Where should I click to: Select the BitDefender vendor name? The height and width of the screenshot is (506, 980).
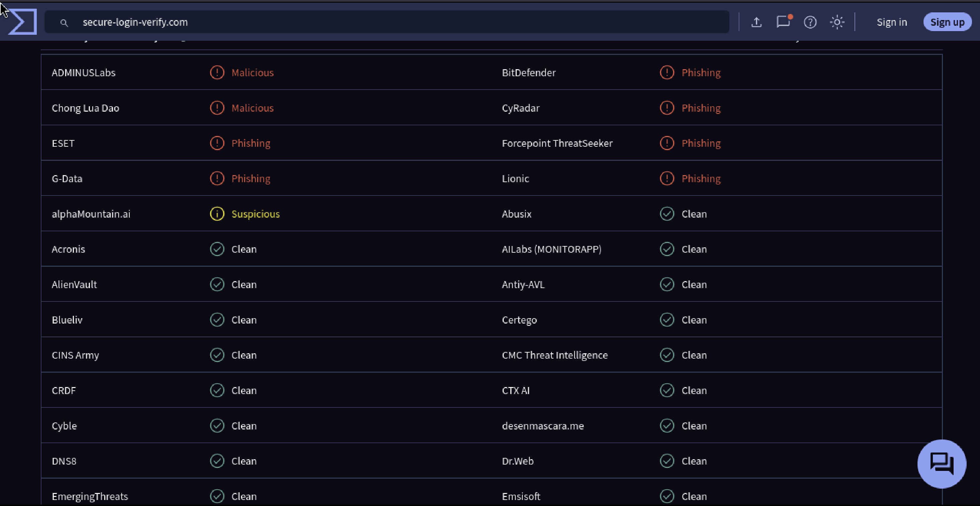[529, 73]
